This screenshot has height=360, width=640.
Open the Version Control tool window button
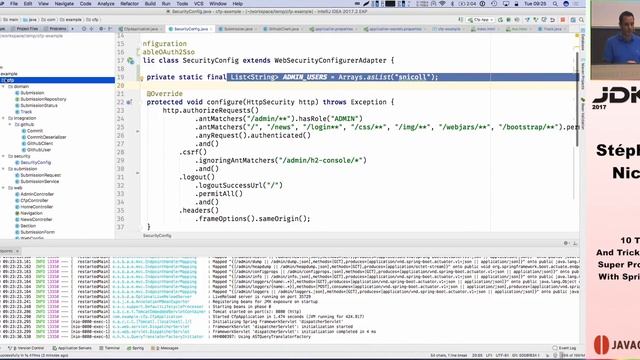pyautogui.click(x=26, y=348)
